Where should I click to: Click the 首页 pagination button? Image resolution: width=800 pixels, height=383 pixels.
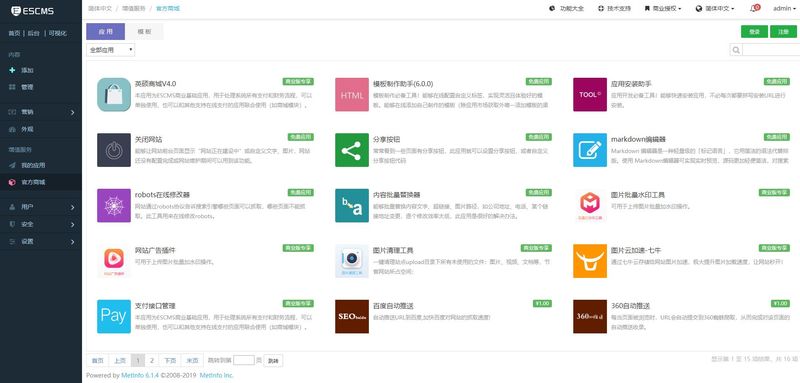pos(97,361)
